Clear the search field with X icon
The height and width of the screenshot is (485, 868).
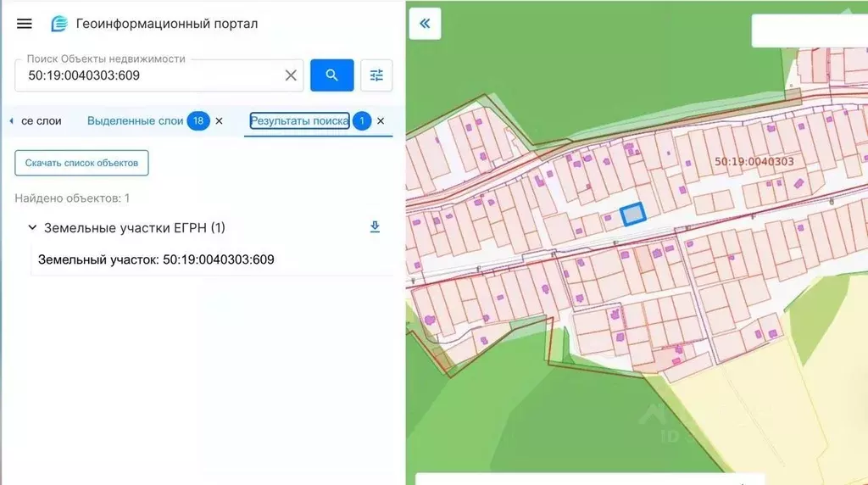(291, 75)
